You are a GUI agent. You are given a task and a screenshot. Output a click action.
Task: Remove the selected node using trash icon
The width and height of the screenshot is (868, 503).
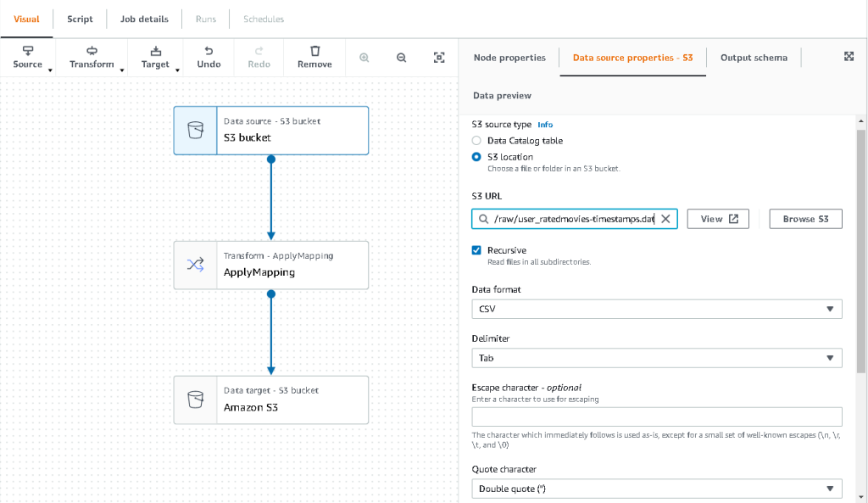[x=314, y=58]
